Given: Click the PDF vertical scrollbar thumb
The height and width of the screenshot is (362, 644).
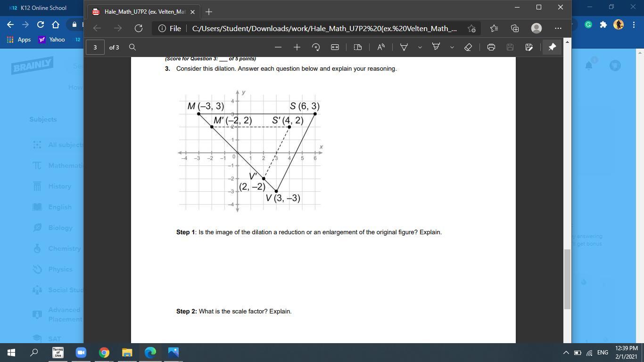Looking at the screenshot, I should coord(567,279).
